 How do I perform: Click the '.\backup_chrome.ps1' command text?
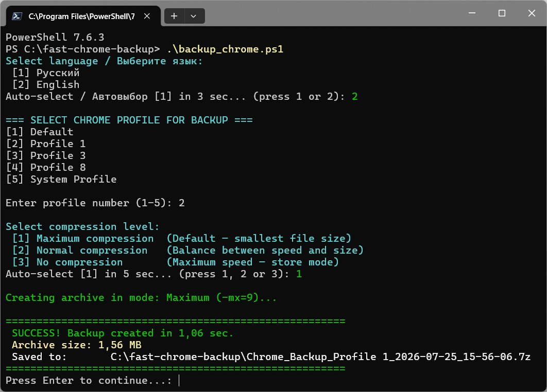tap(225, 49)
